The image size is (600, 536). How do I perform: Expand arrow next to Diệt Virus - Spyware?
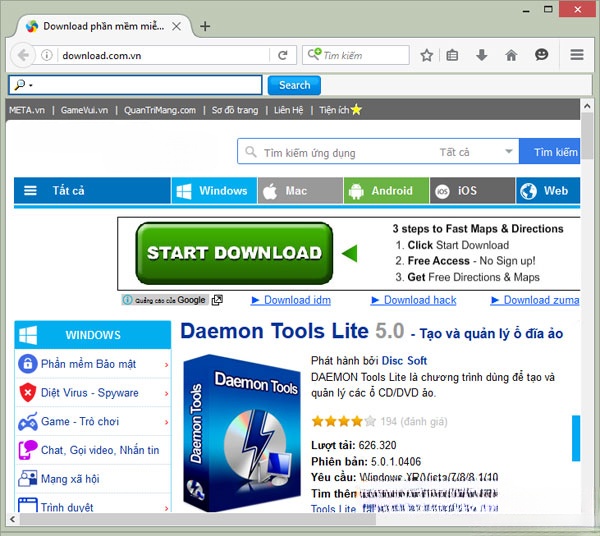coord(166,393)
